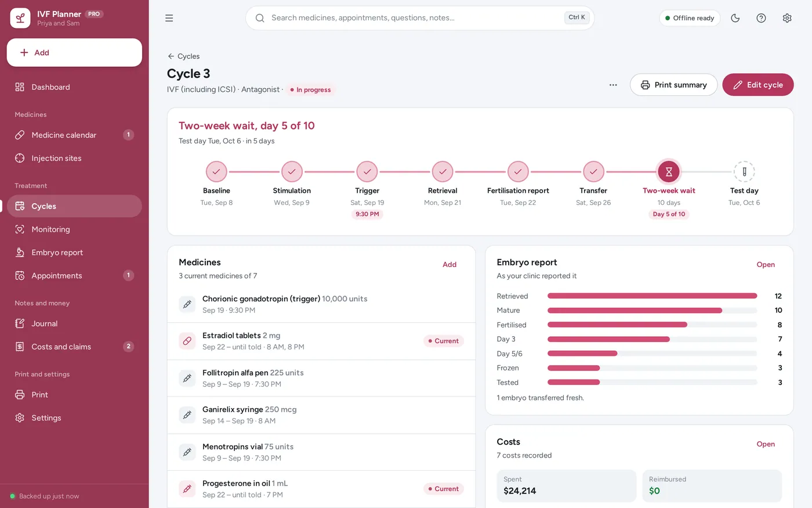
Task: Click the Print summary button
Action: pyautogui.click(x=673, y=85)
